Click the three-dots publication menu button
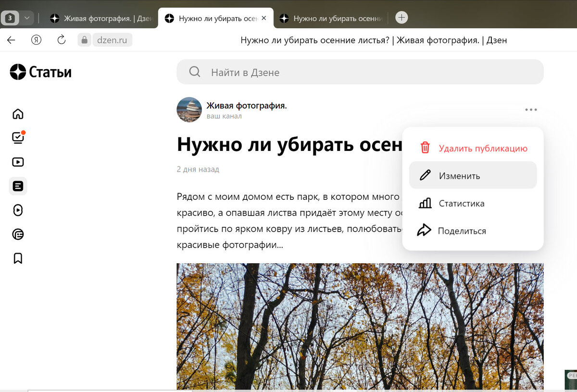 click(531, 110)
